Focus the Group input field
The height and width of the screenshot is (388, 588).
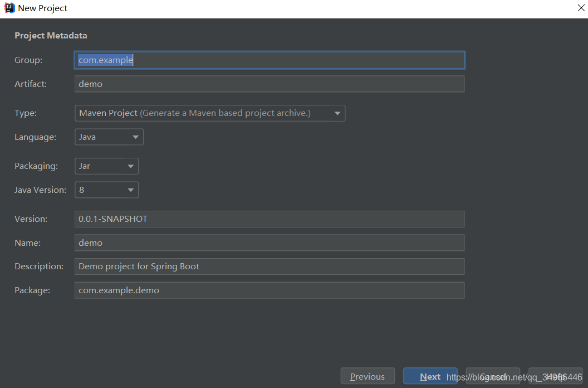[269, 60]
